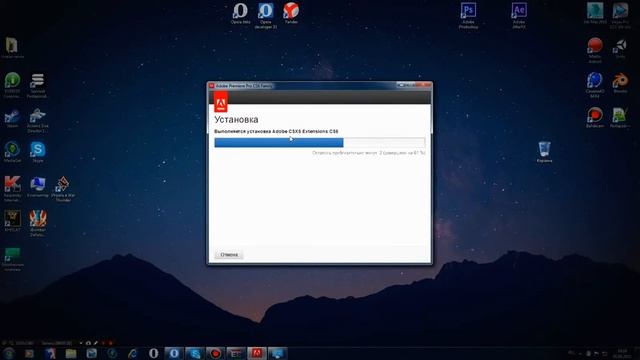The width and height of the screenshot is (640, 360).
Task: Open the Yandex browser desktop shortcut
Action: (291, 13)
